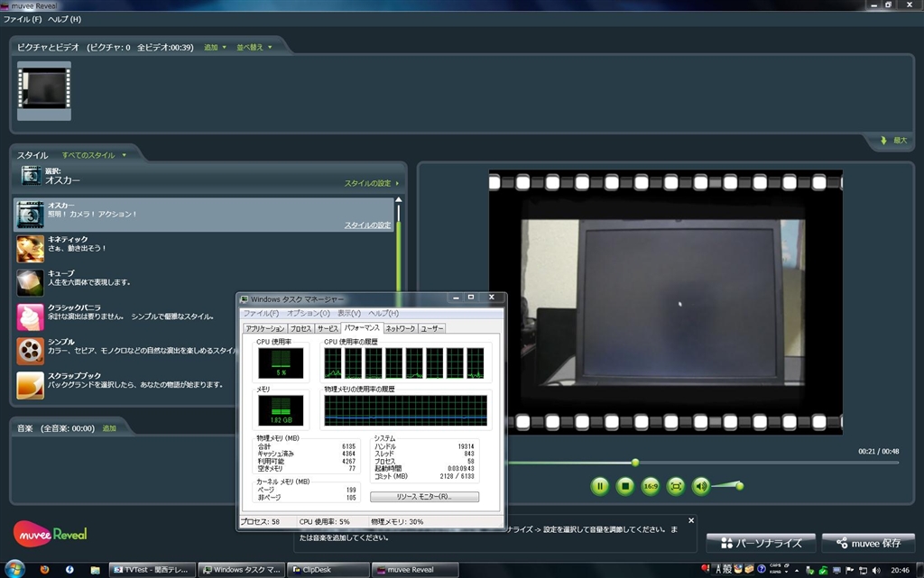Switch to the ネットワーク tab in Task Manager
924x578 pixels.
click(401, 328)
